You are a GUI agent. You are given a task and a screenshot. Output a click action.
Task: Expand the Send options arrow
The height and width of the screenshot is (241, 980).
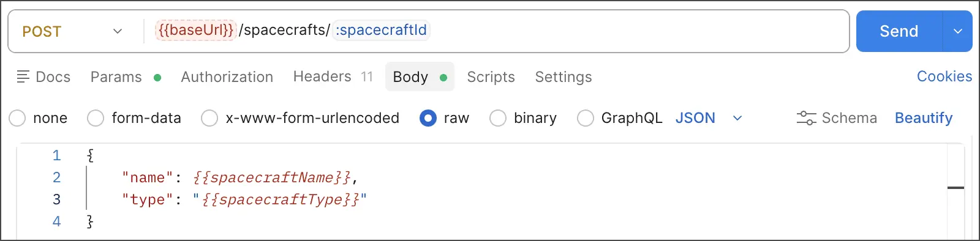coord(958,31)
